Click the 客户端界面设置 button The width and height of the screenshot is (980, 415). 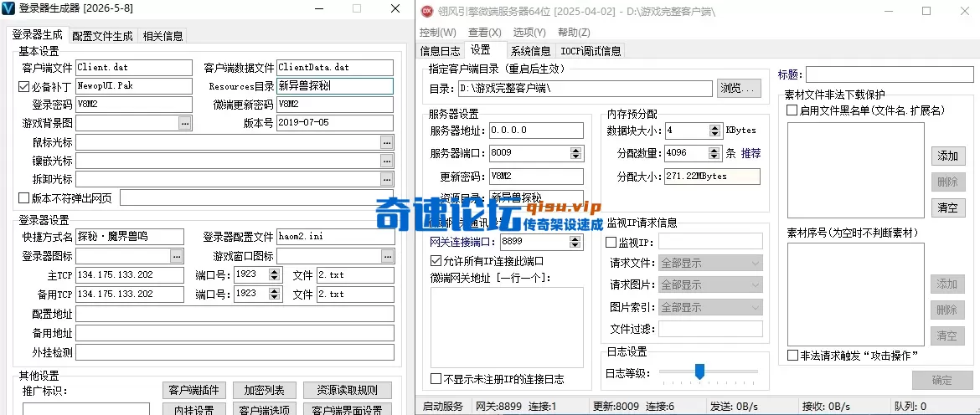pos(348,409)
